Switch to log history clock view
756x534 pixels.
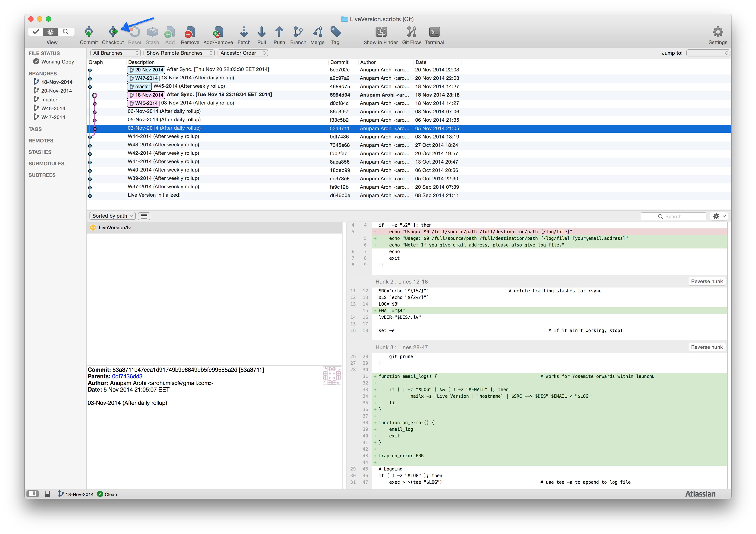50,32
